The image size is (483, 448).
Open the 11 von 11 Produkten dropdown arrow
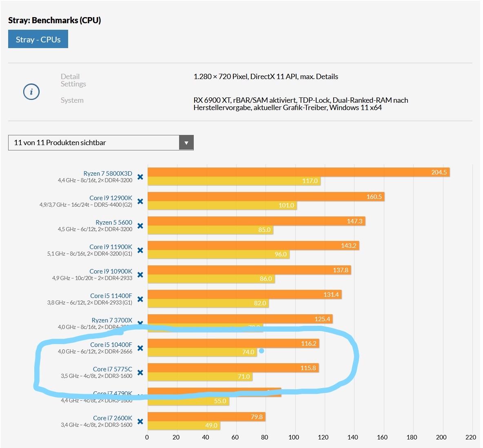186,143
